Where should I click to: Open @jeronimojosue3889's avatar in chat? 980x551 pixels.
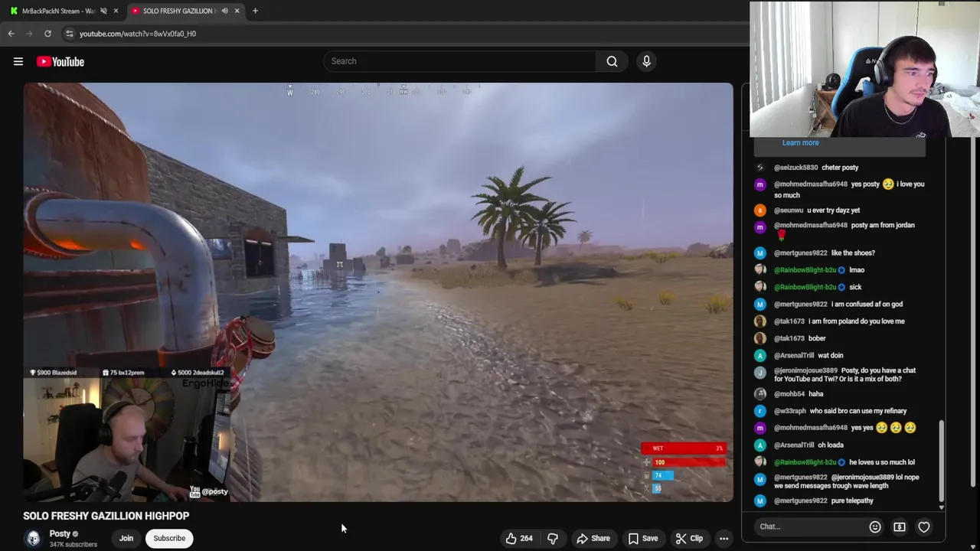(x=759, y=373)
